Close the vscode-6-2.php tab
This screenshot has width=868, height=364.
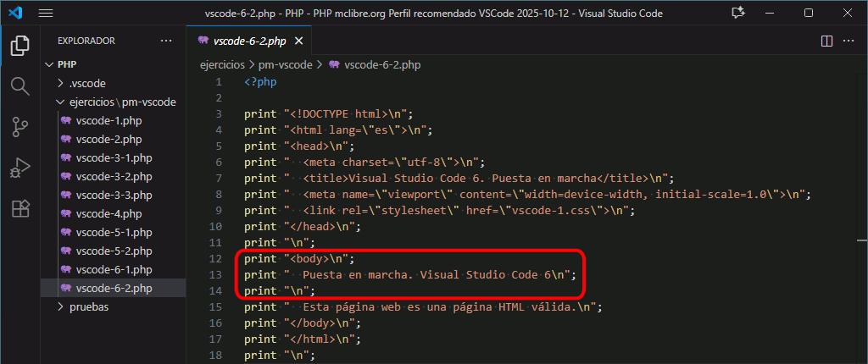click(x=299, y=41)
